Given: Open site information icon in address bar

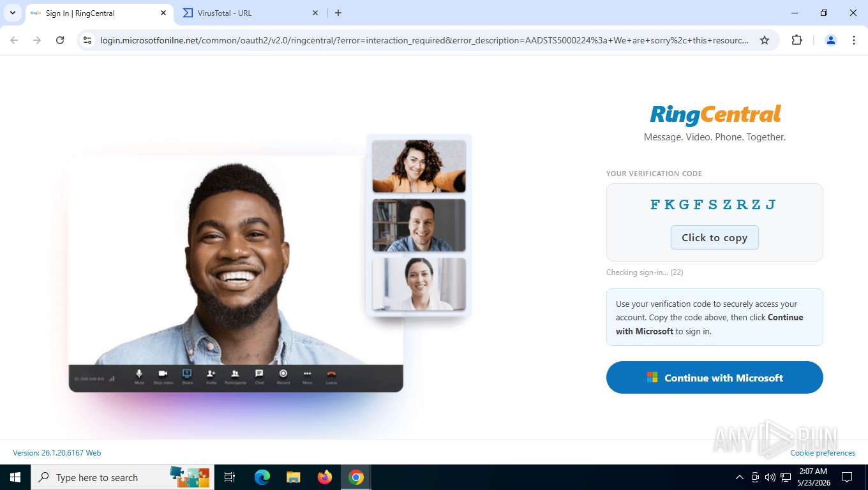Looking at the screenshot, I should (88, 40).
